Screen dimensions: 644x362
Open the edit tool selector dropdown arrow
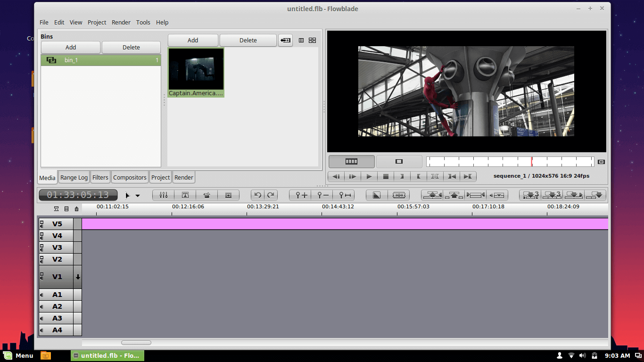click(x=138, y=196)
